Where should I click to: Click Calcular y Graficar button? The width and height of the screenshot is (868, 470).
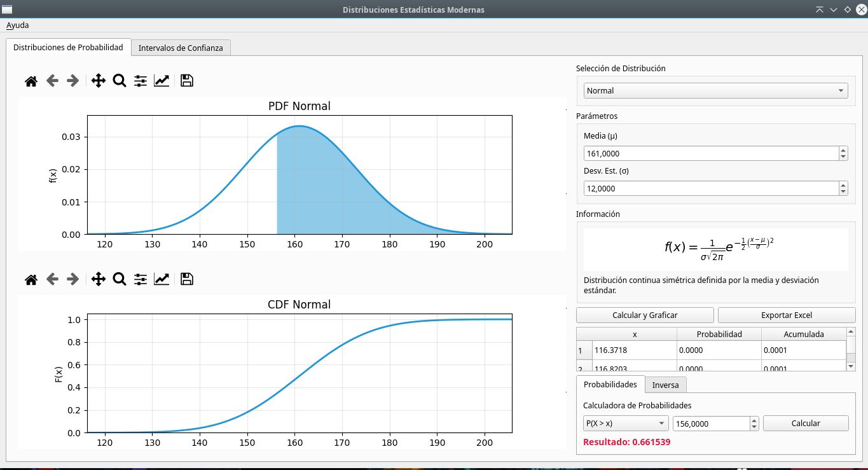pos(645,315)
